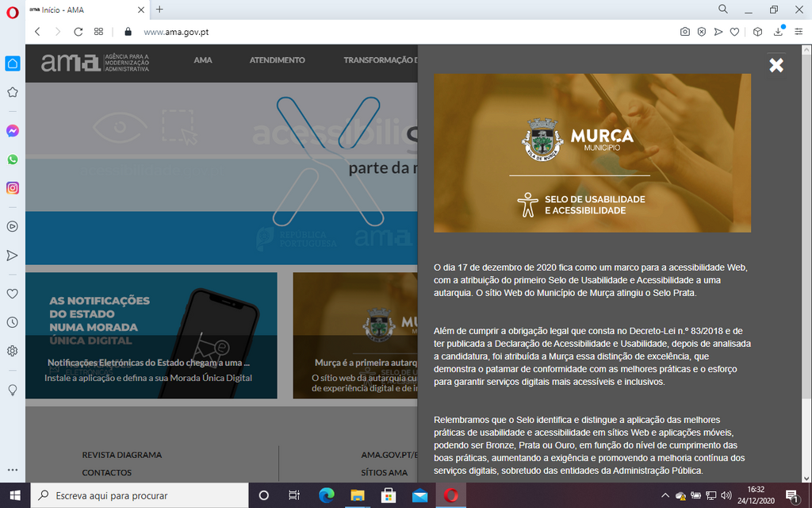The height and width of the screenshot is (508, 812).
Task: Open History clock in sidebar
Action: point(13,322)
